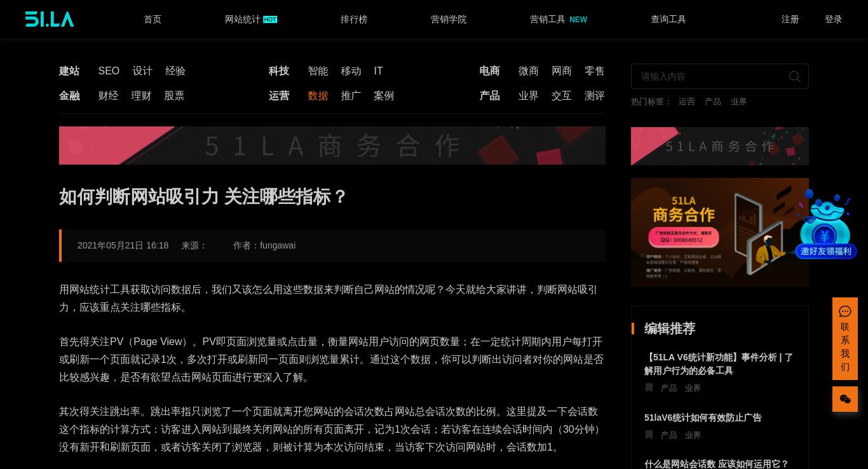Viewport: 868px width, 469px height.
Task: Open 排行榜 navigation item
Action: point(354,19)
